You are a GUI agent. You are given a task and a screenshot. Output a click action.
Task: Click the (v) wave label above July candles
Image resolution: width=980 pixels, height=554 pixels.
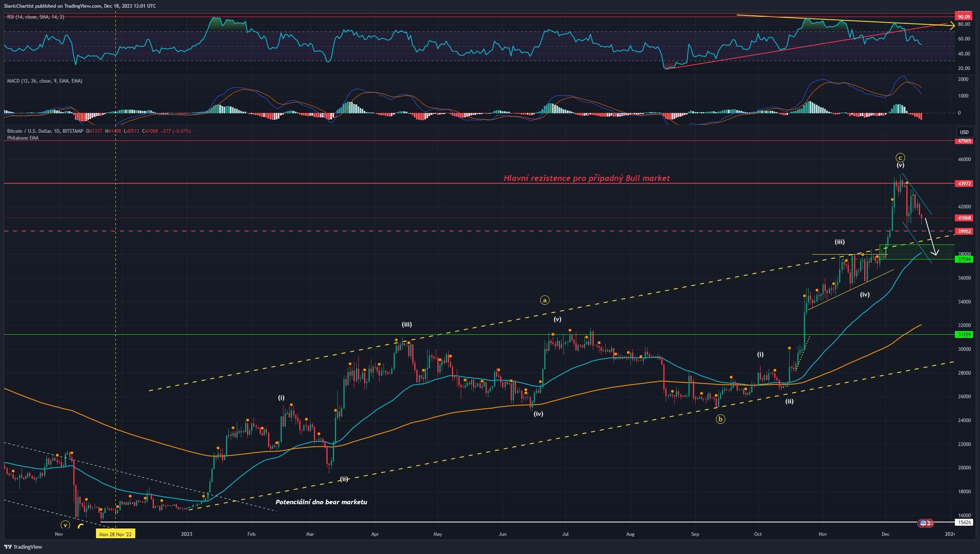tap(558, 319)
